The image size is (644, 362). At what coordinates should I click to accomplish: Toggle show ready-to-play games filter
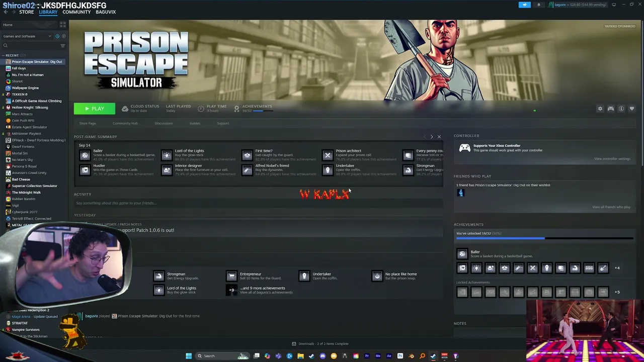pyautogui.click(x=63, y=36)
